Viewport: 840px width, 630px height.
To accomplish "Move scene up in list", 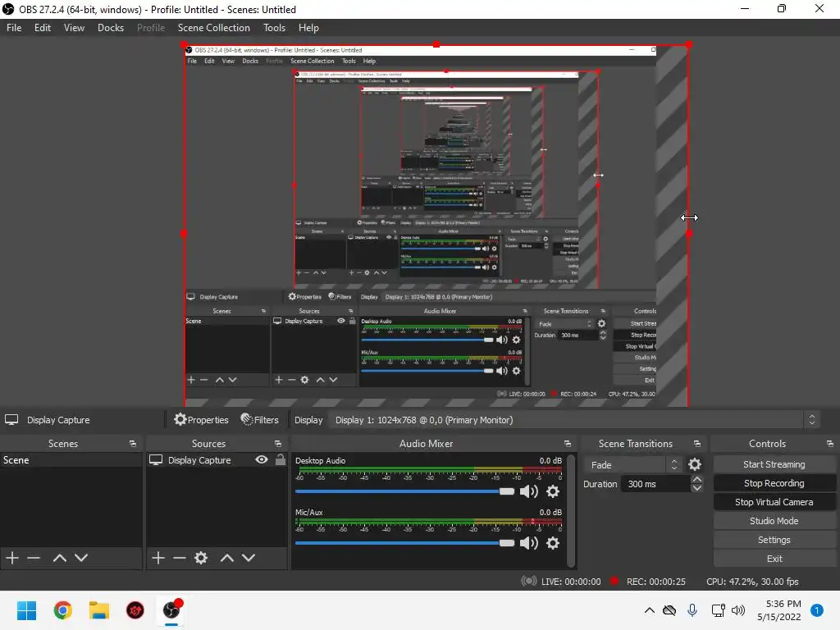I will (59, 558).
